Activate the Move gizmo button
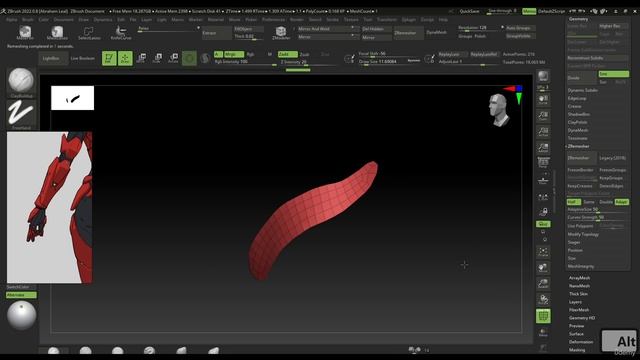The image size is (640, 360). click(x=141, y=58)
